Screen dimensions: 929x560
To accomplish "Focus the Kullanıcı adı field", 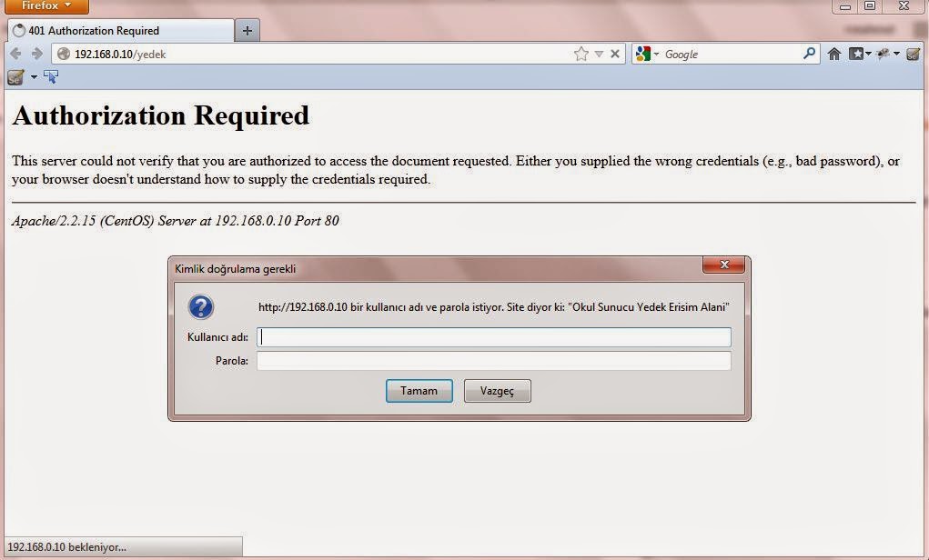I will tap(493, 337).
